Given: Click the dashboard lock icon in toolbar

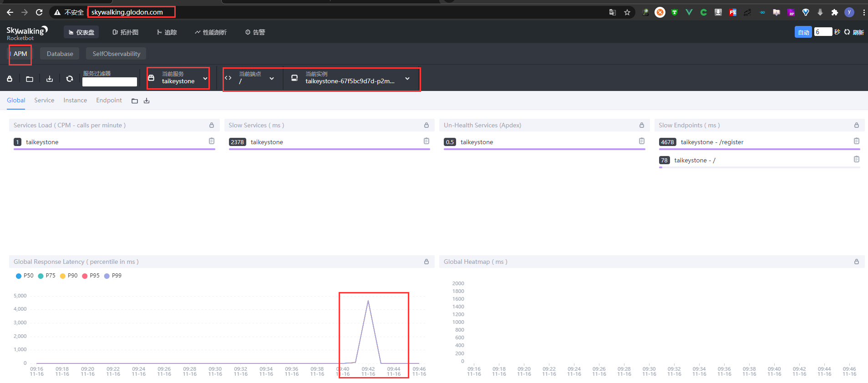Looking at the screenshot, I should point(10,79).
